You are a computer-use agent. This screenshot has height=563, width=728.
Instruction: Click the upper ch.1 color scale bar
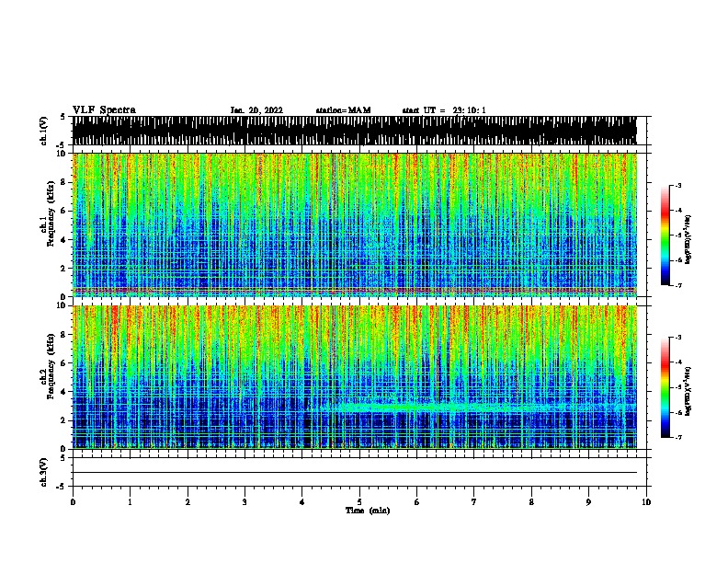click(665, 236)
